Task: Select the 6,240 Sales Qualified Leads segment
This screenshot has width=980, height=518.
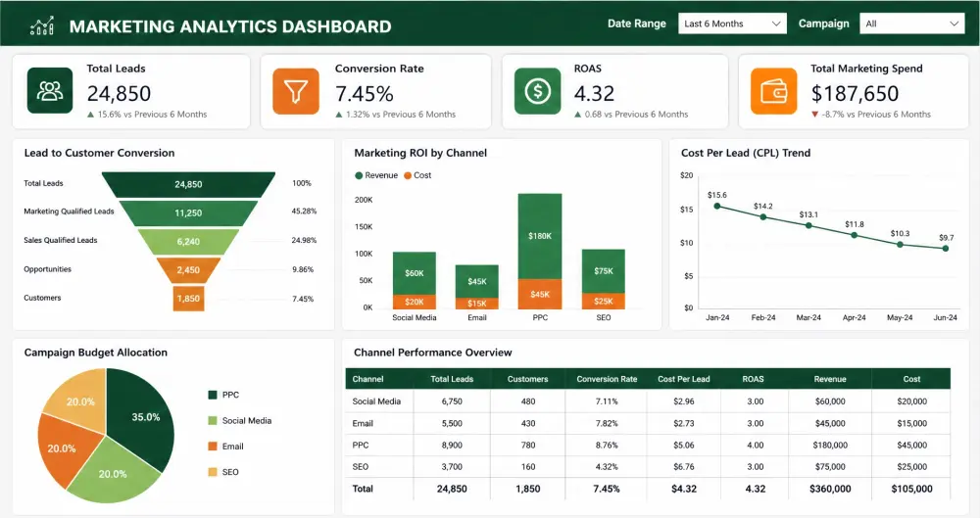Action: [188, 242]
